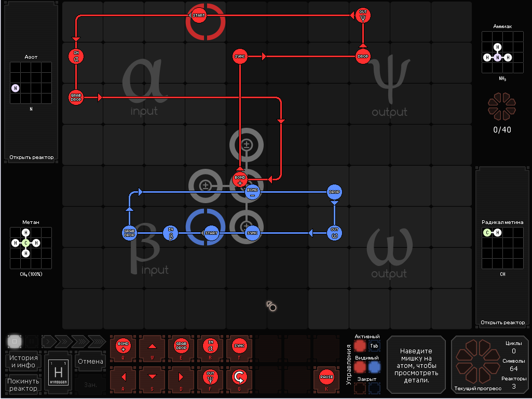Click the Реакторы count 3
The image size is (532, 399).
[514, 387]
